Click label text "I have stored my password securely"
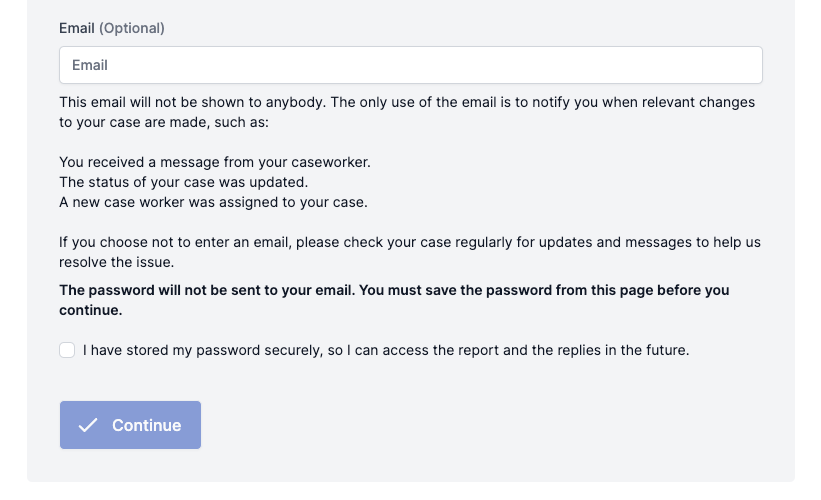821x500 pixels. pos(203,350)
